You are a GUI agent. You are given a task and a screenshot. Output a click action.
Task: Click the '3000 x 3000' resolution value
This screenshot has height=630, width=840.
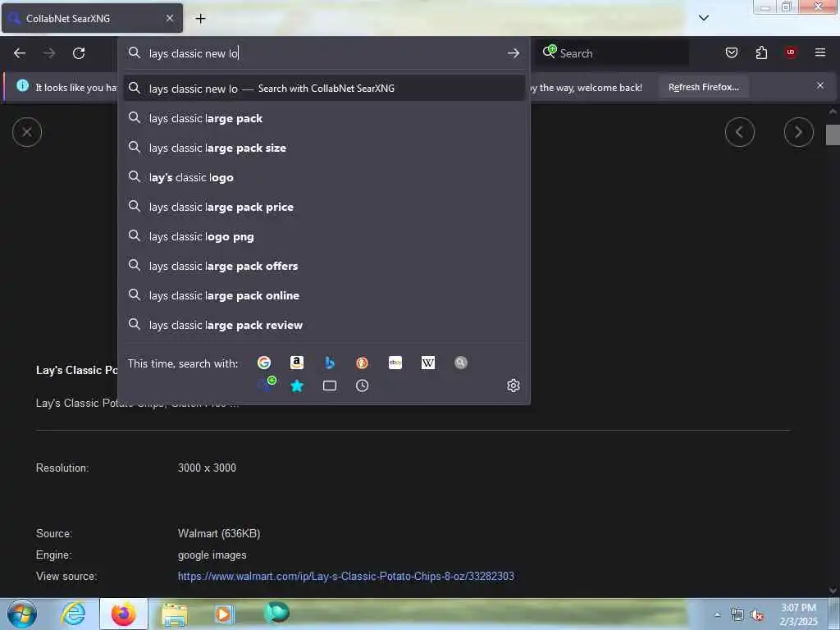pos(207,468)
